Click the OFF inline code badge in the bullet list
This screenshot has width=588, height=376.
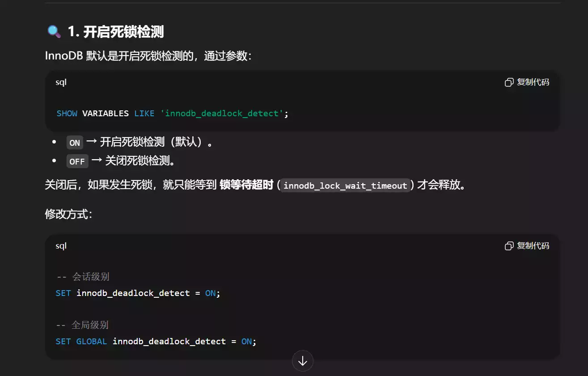[x=77, y=161]
